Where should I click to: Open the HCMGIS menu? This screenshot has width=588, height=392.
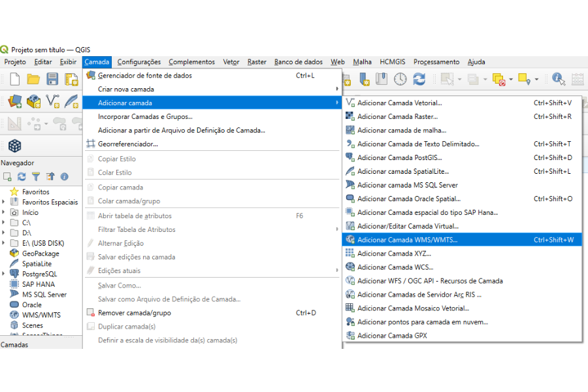coord(392,62)
